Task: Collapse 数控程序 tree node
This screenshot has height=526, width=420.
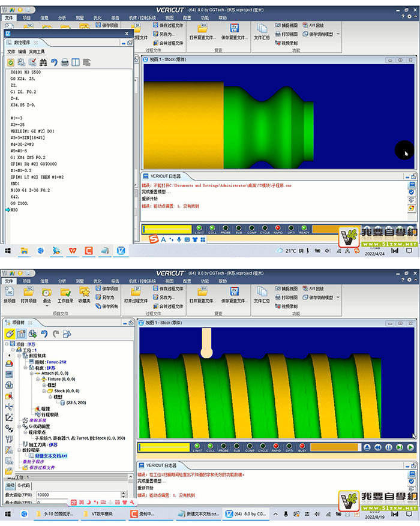Action: point(19,450)
